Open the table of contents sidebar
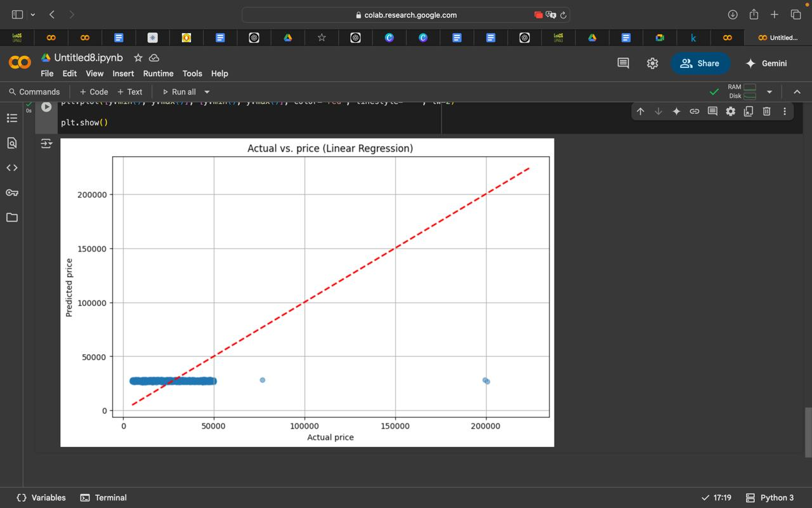 [11, 117]
